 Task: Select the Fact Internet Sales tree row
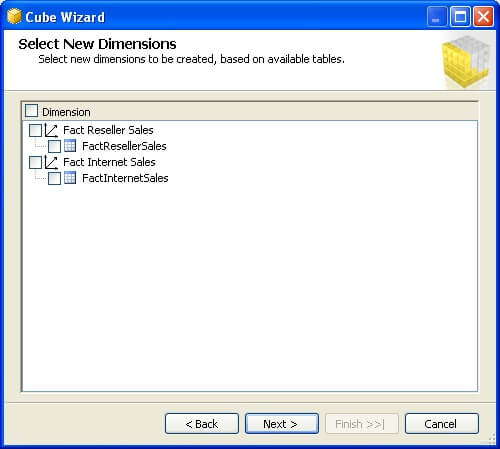[x=109, y=162]
